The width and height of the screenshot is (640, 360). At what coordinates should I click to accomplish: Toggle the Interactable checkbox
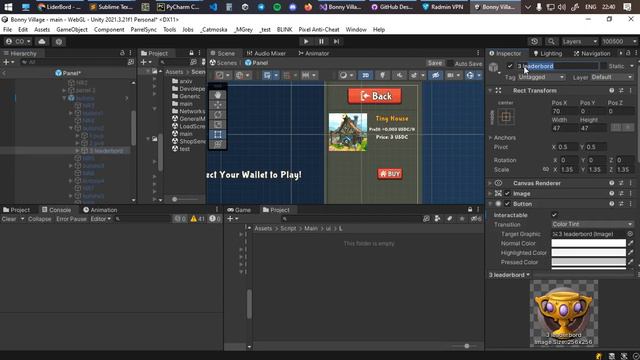(x=554, y=215)
